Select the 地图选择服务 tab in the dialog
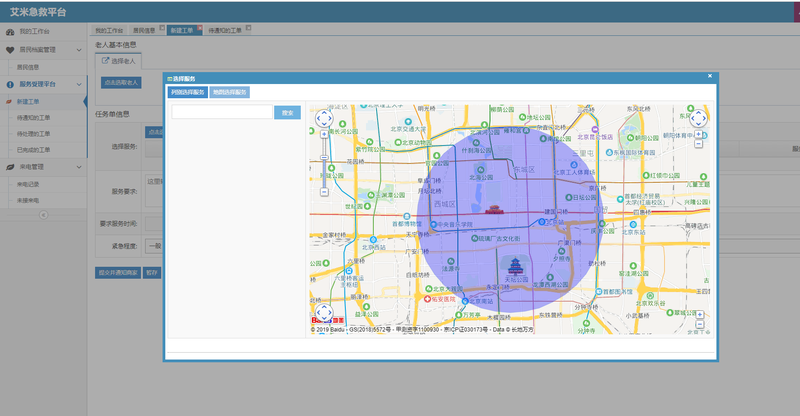The width and height of the screenshot is (800, 416). coord(230,92)
